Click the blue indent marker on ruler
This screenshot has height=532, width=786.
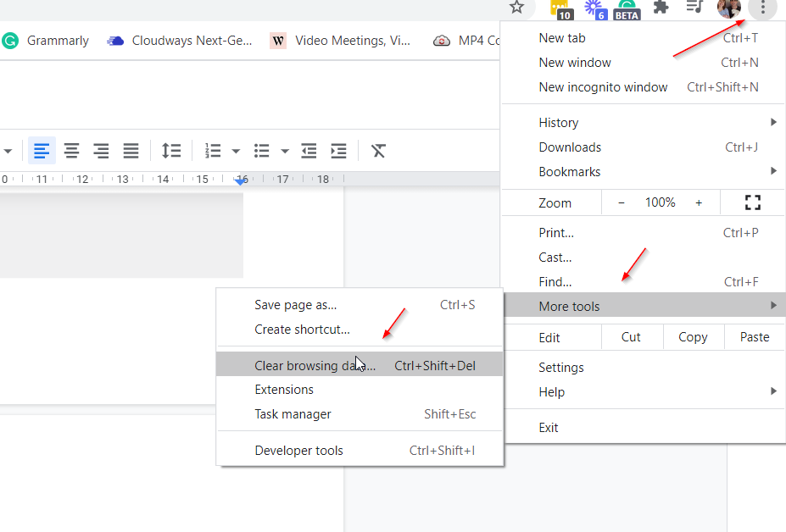point(241,180)
